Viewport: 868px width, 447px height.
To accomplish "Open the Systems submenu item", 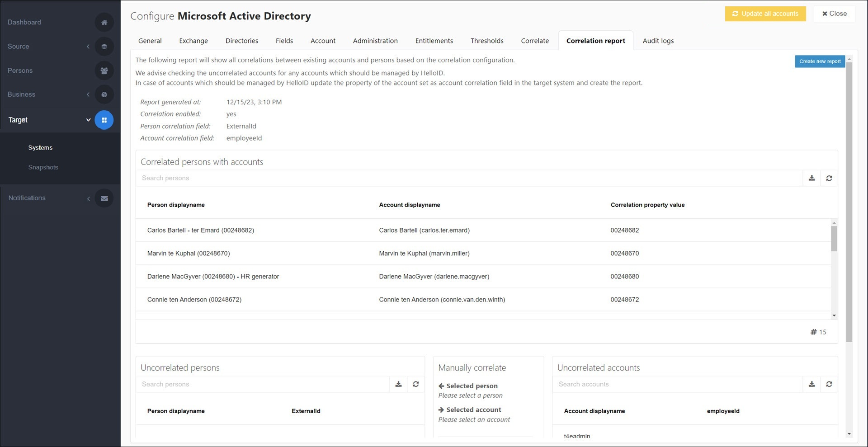I will pos(40,148).
